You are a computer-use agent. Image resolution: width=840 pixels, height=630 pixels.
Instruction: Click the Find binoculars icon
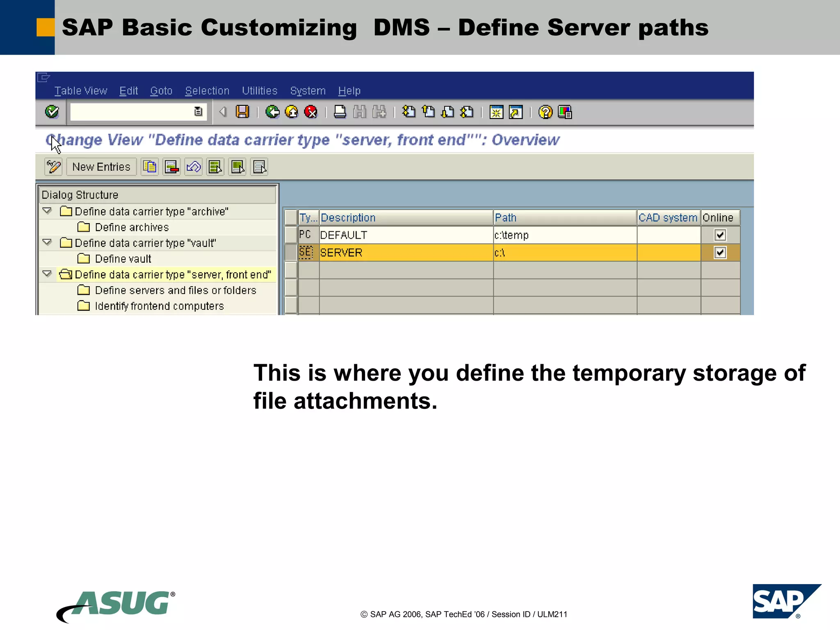click(359, 112)
